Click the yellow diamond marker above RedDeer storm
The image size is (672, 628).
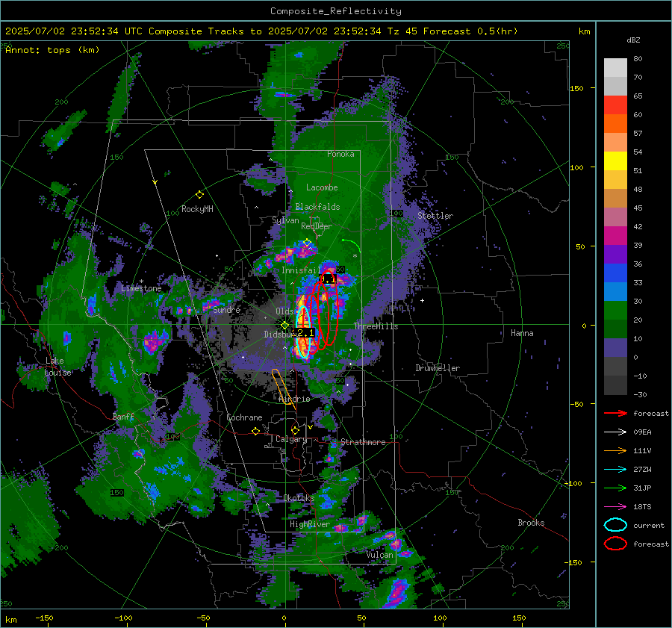pyautogui.click(x=308, y=243)
